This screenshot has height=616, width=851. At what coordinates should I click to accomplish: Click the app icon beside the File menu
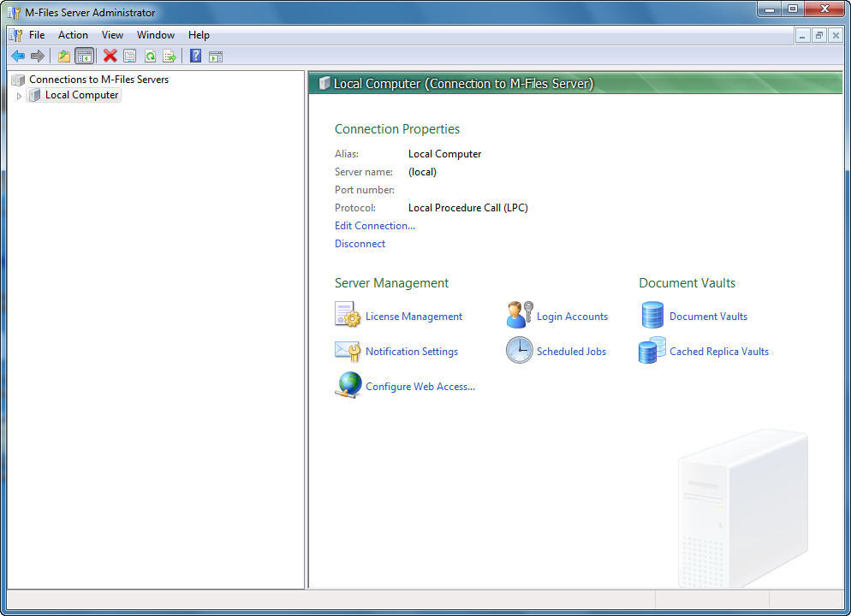[x=15, y=35]
